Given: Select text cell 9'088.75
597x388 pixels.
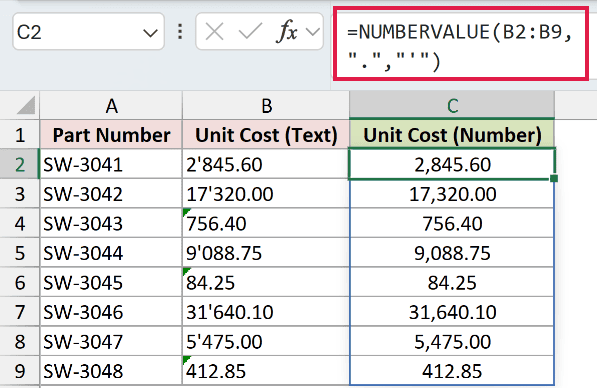Looking at the screenshot, I should pos(266,253).
